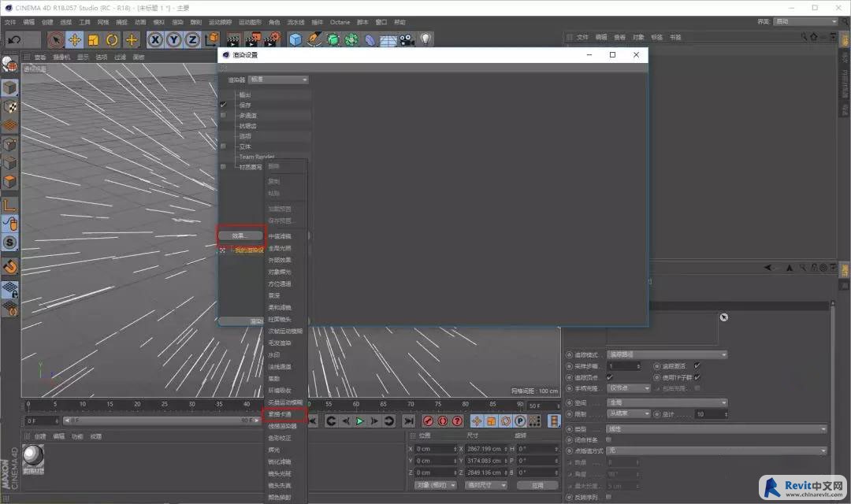Open the 运动图形 menu
Viewport: 851px width, 504px height.
[x=251, y=22]
